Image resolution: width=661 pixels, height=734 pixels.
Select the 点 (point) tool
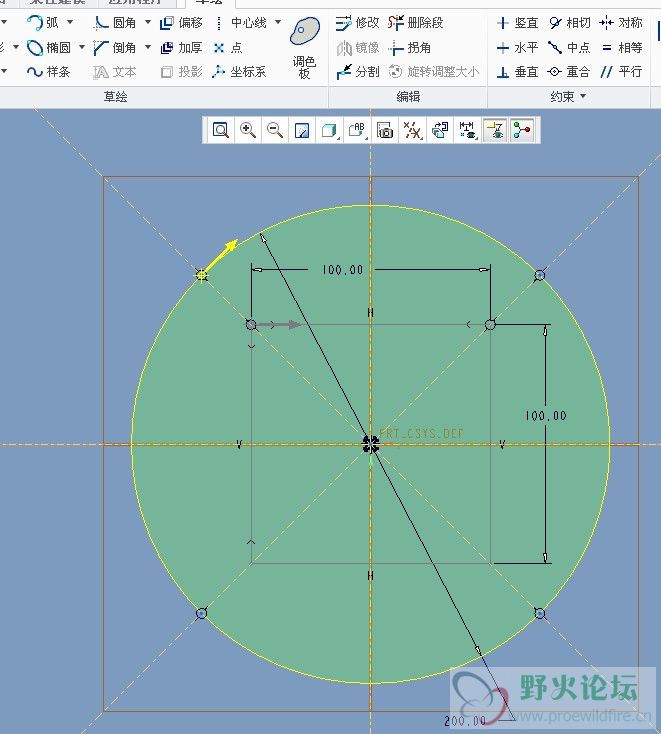click(228, 47)
